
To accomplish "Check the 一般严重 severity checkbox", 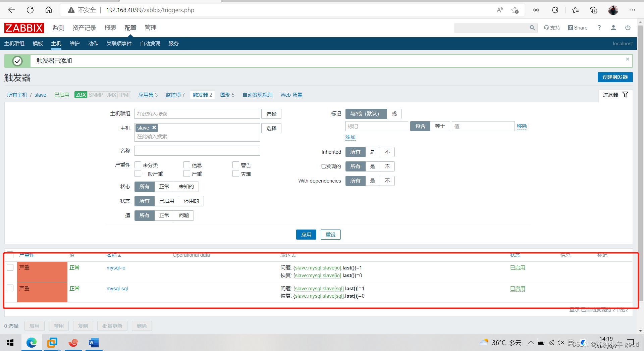I will (x=138, y=173).
